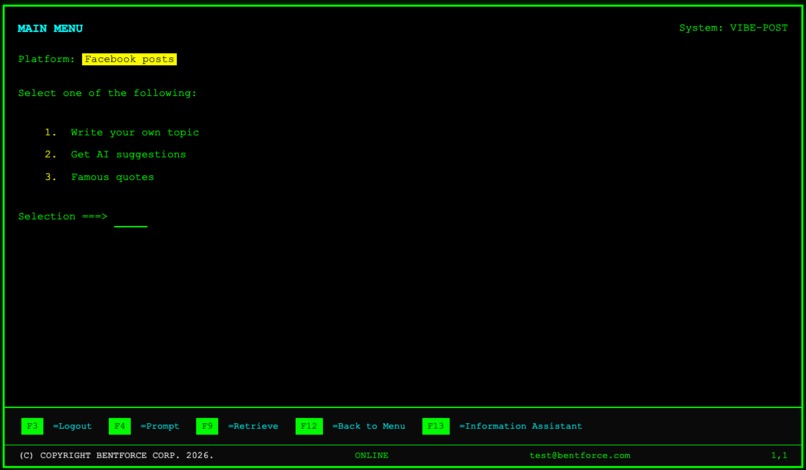This screenshot has height=470, width=806.
Task: Activate the F4 Prompt key
Action: 119,426
